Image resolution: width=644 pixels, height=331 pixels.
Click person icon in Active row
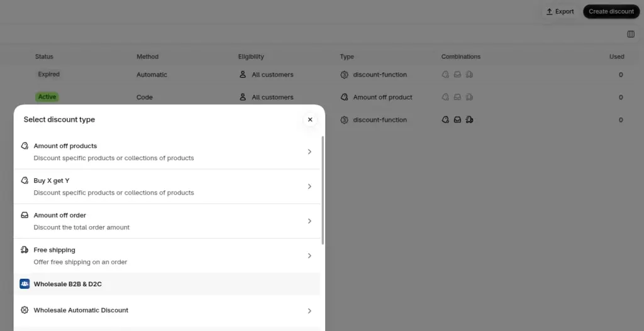pyautogui.click(x=243, y=97)
